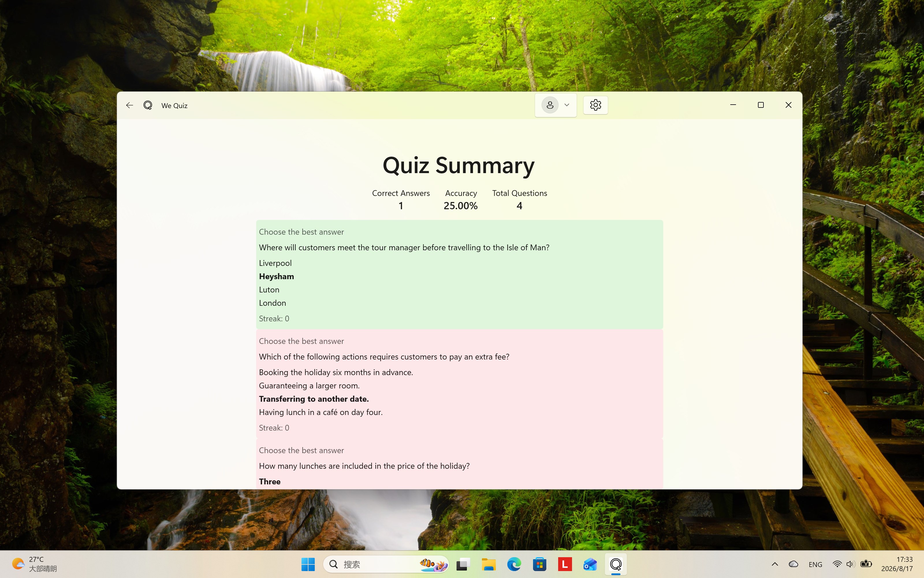Switch the ENG input language indicator

click(815, 564)
